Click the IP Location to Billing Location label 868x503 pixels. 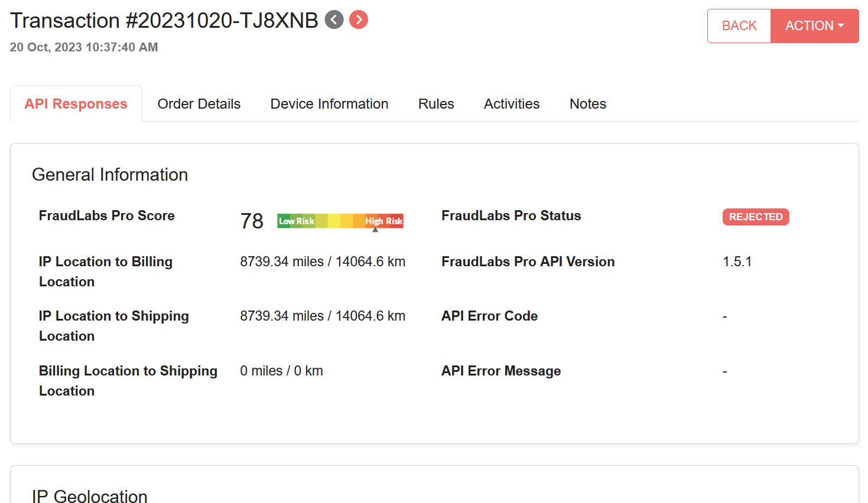(106, 272)
